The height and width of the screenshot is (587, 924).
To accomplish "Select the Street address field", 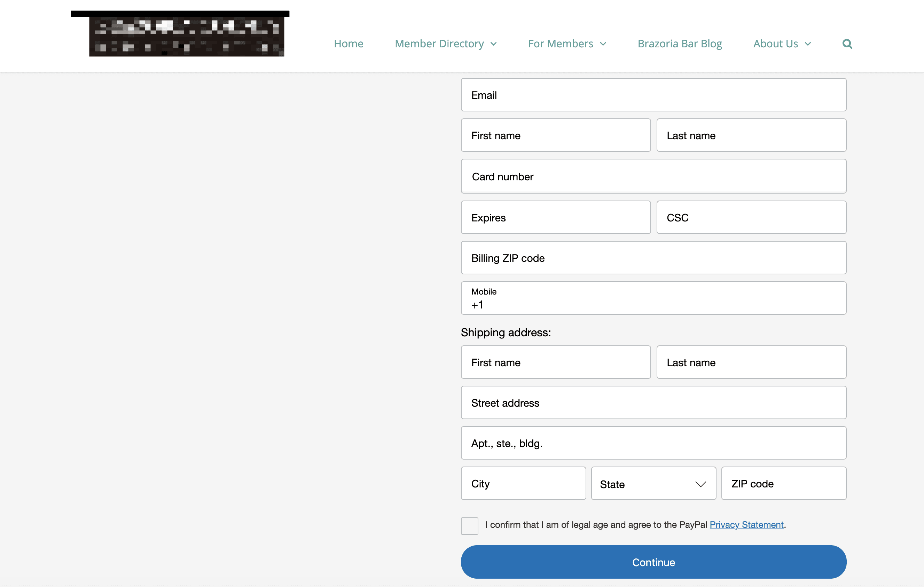I will (x=653, y=402).
